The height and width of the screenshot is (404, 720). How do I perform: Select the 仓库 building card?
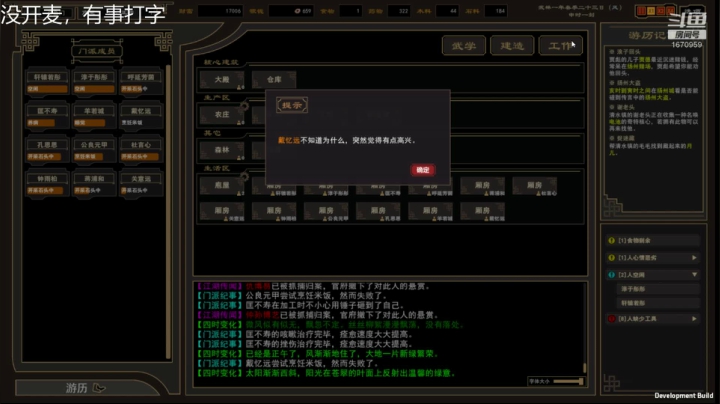(x=274, y=80)
